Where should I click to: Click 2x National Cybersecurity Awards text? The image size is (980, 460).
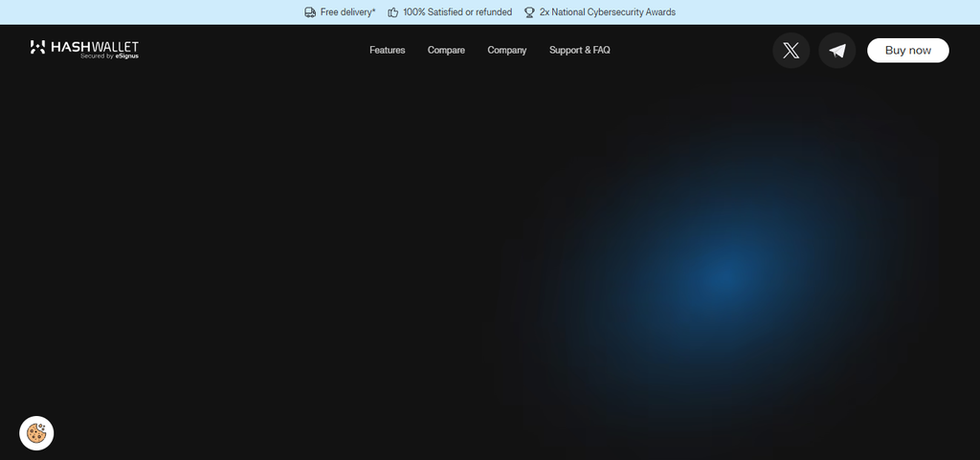pos(608,11)
